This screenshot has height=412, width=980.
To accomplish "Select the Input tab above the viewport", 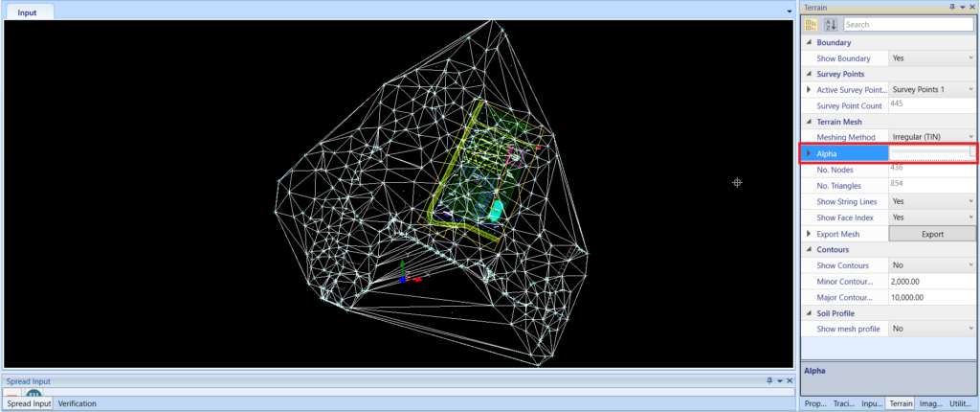I will coord(27,11).
